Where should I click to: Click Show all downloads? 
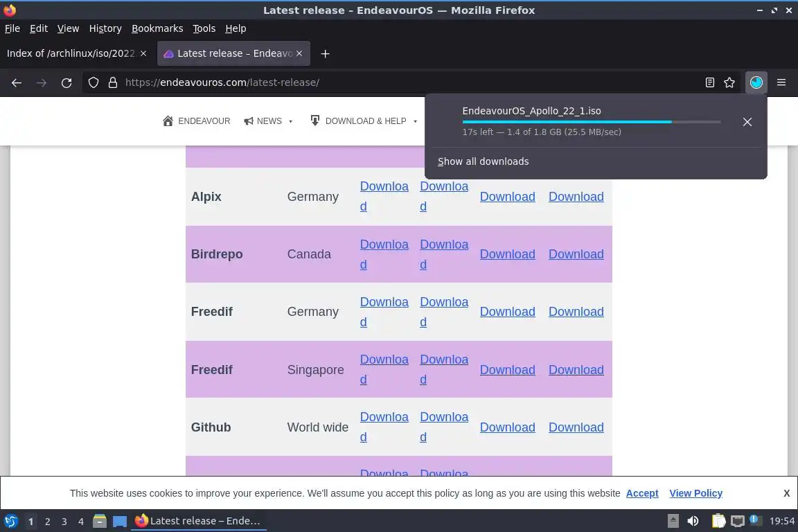(483, 161)
